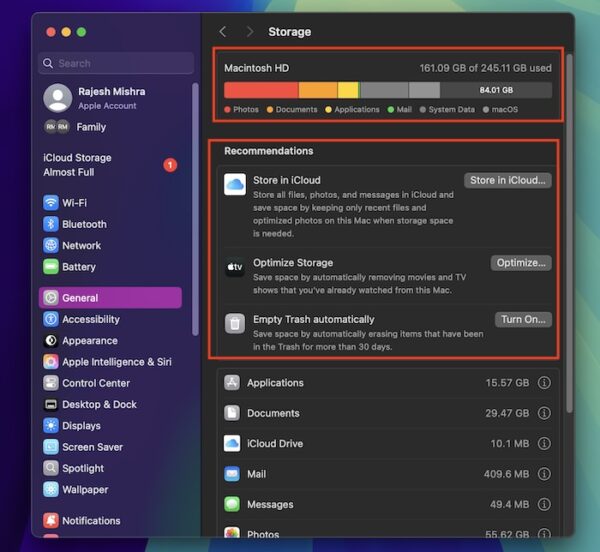Turn on Empty Trash automatically

tap(523, 320)
